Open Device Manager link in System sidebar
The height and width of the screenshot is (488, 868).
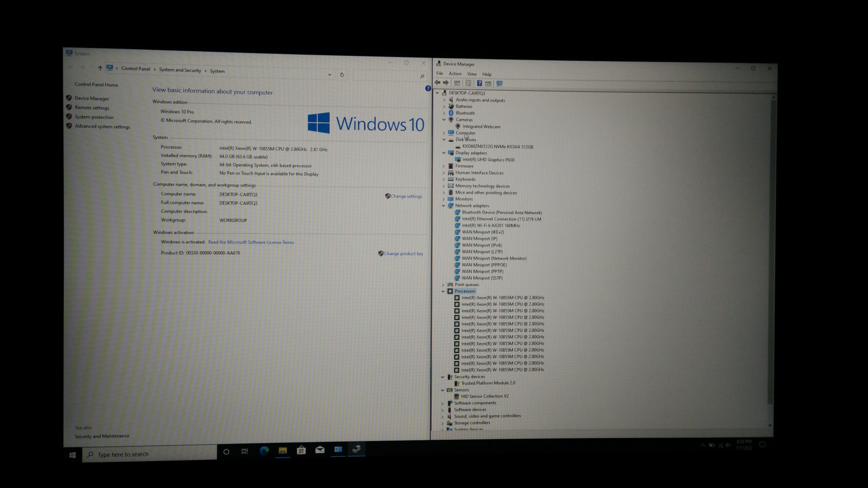[x=92, y=98]
